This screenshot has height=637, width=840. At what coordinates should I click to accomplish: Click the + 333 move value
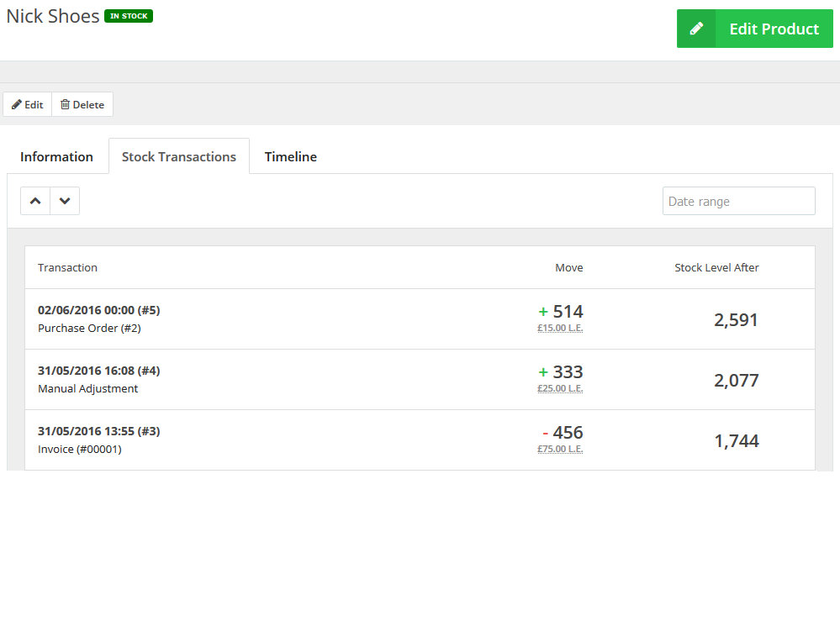(560, 371)
